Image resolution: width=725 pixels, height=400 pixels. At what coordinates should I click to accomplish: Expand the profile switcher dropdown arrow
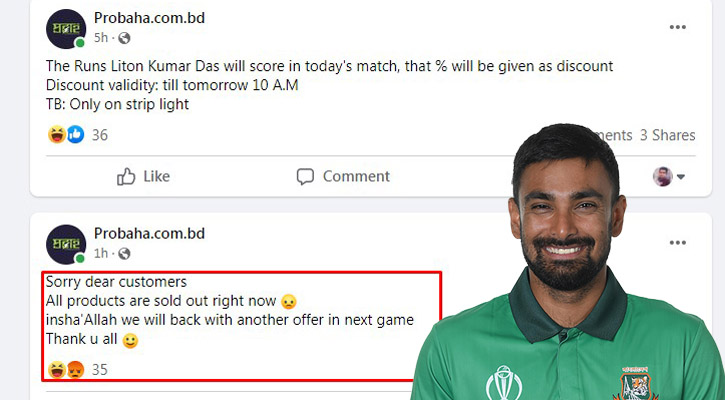(x=681, y=177)
